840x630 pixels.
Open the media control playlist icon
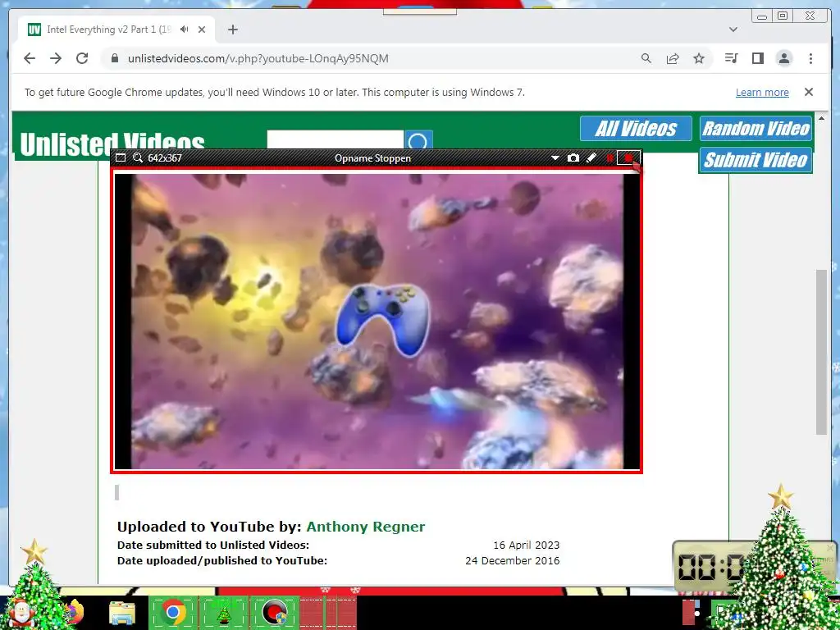[731, 58]
